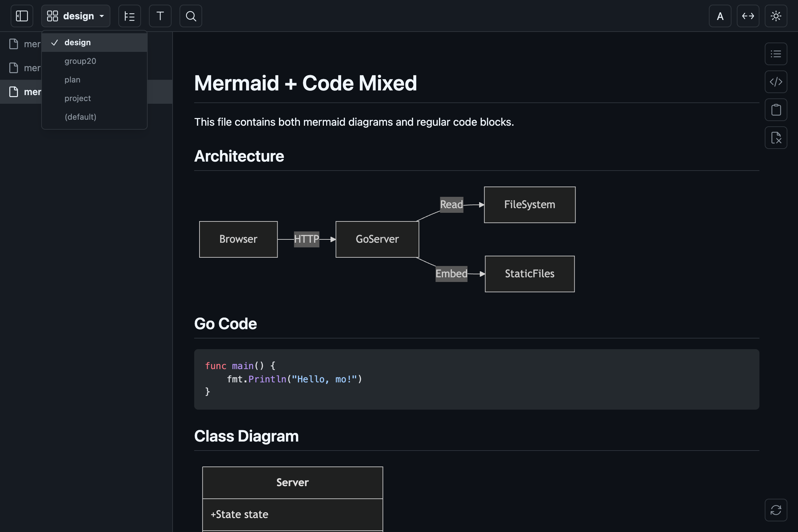This screenshot has width=798, height=532.
Task: Select the highlighted third mer file
Action: (x=21, y=92)
